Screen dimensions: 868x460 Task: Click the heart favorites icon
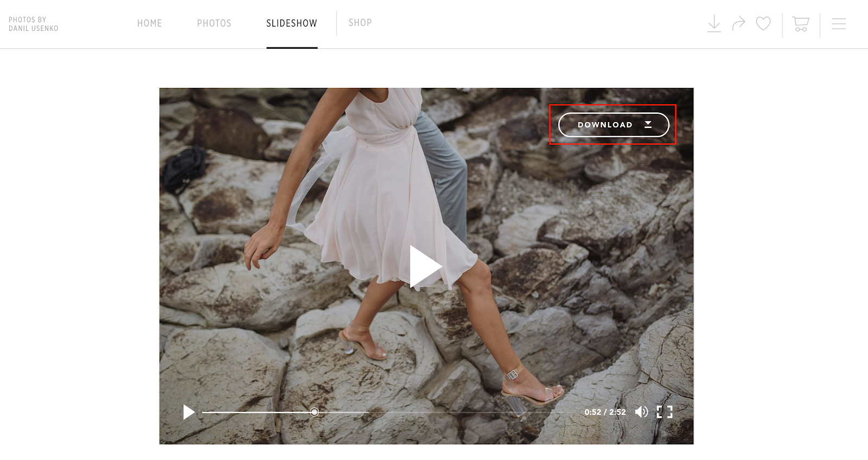pos(763,24)
